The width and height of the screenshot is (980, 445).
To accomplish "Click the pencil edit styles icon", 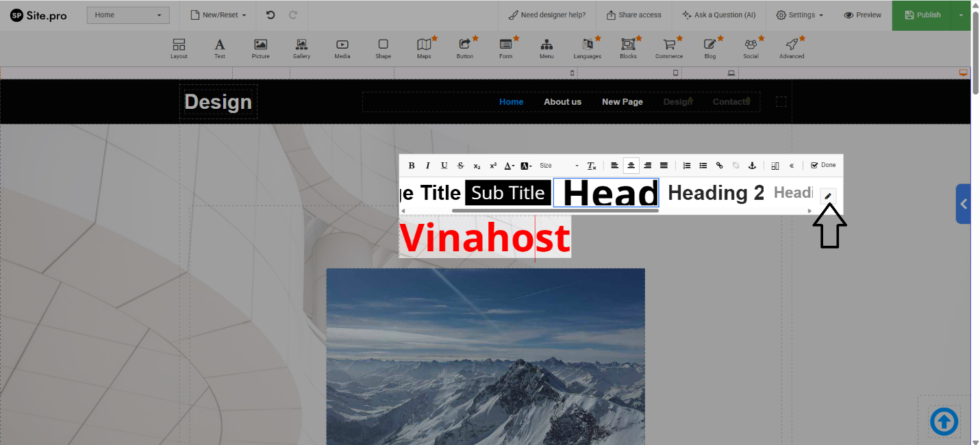I will pyautogui.click(x=828, y=196).
